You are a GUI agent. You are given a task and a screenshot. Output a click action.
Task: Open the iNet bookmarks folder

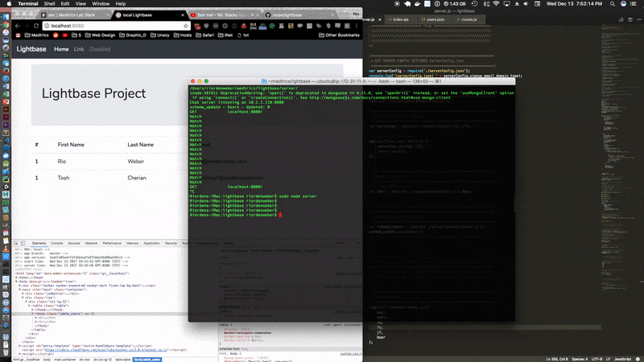pyautogui.click(x=225, y=35)
